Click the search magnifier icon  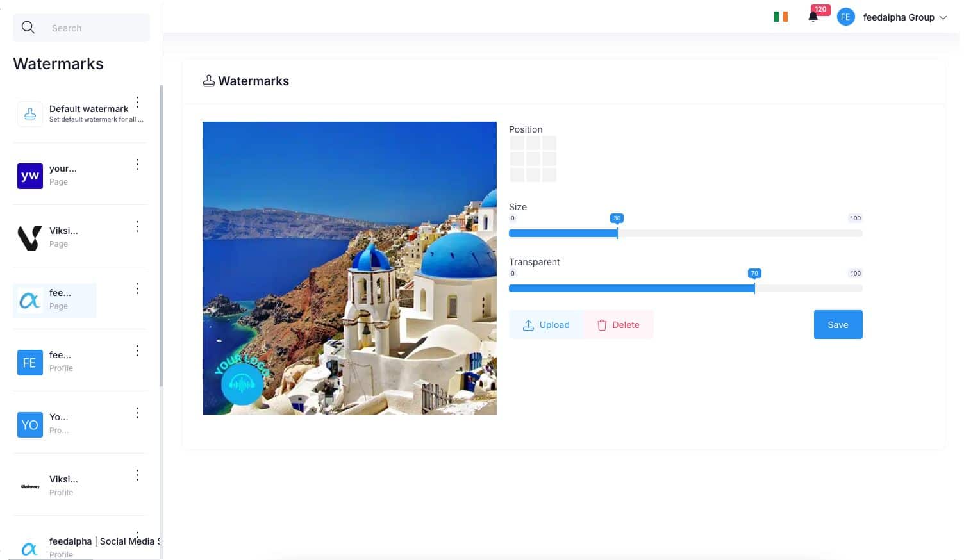point(28,28)
